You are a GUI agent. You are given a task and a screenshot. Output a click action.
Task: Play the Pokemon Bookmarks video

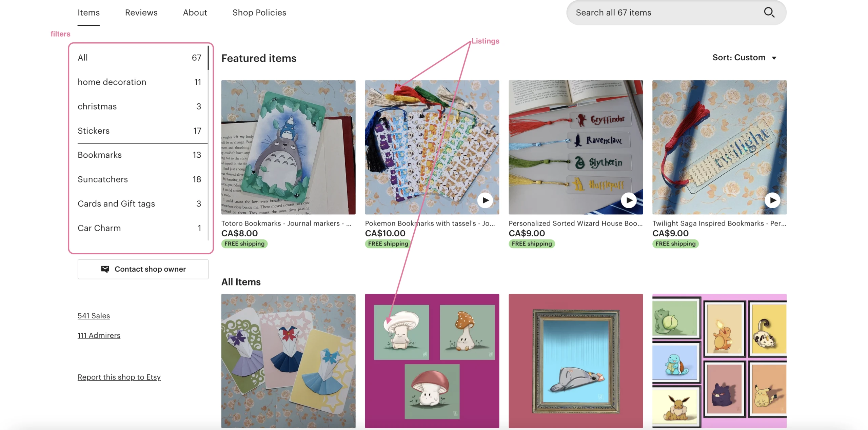(x=485, y=200)
